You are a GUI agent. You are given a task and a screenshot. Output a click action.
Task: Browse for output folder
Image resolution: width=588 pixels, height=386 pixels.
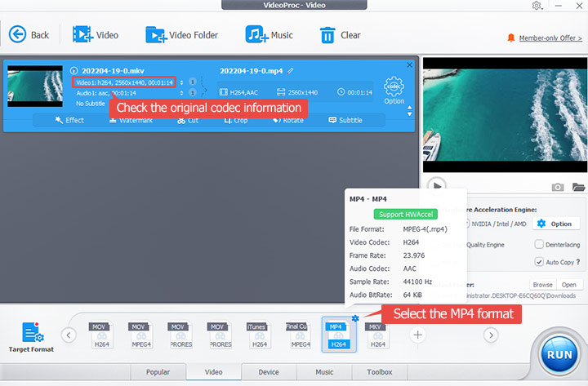542,285
